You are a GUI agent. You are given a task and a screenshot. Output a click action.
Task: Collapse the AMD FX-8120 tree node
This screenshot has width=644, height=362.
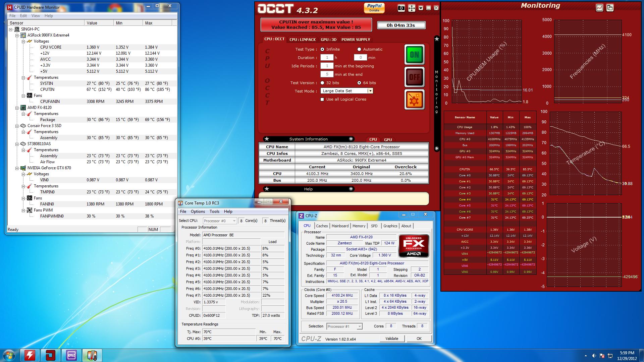click(17, 108)
